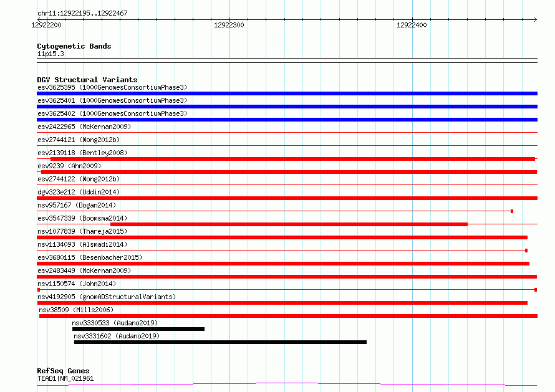
Task: Click the 12922300 ruler coordinate
Action: pos(229,25)
